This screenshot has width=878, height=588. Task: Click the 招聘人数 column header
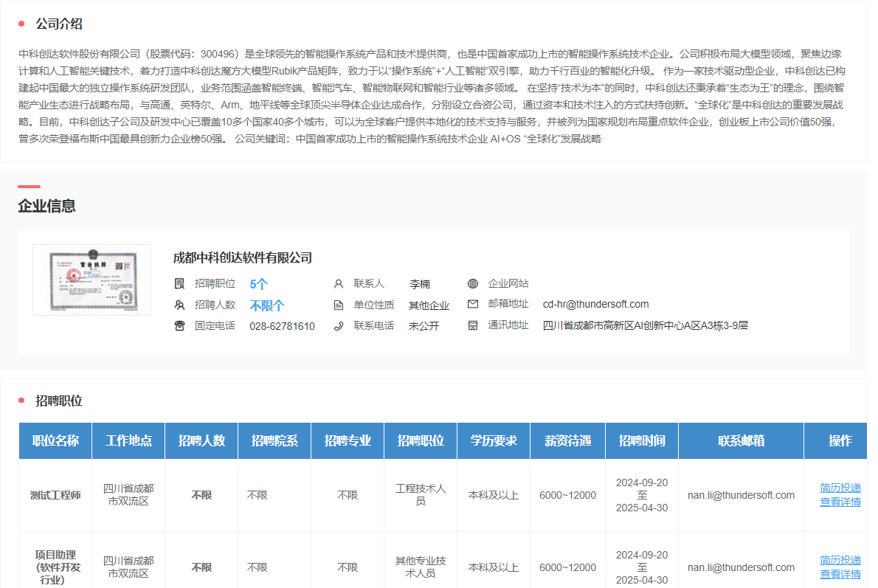201,440
